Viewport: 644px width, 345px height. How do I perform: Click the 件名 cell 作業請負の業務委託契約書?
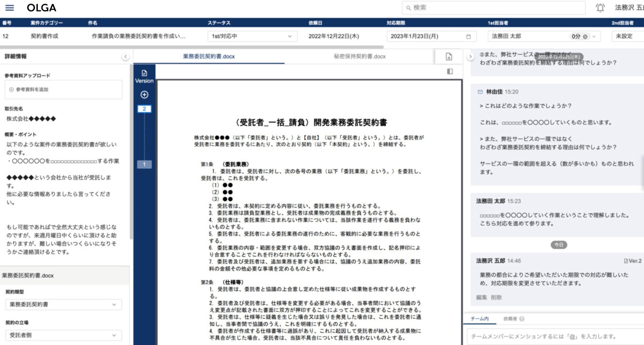pyautogui.click(x=139, y=36)
